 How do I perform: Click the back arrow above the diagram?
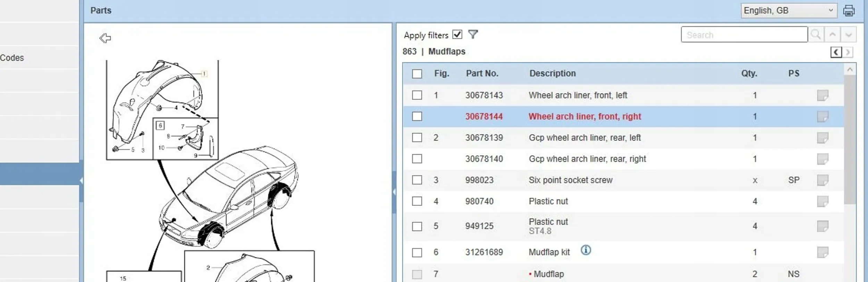click(x=105, y=38)
